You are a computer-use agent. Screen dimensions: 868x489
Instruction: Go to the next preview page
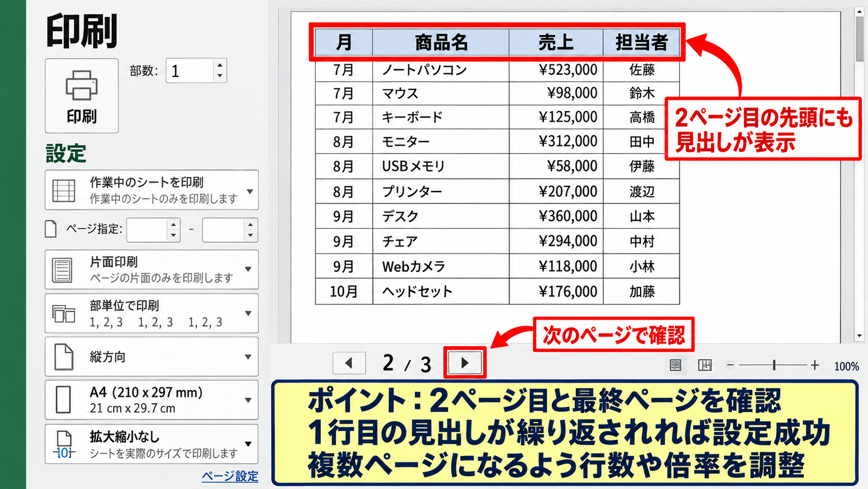(465, 363)
